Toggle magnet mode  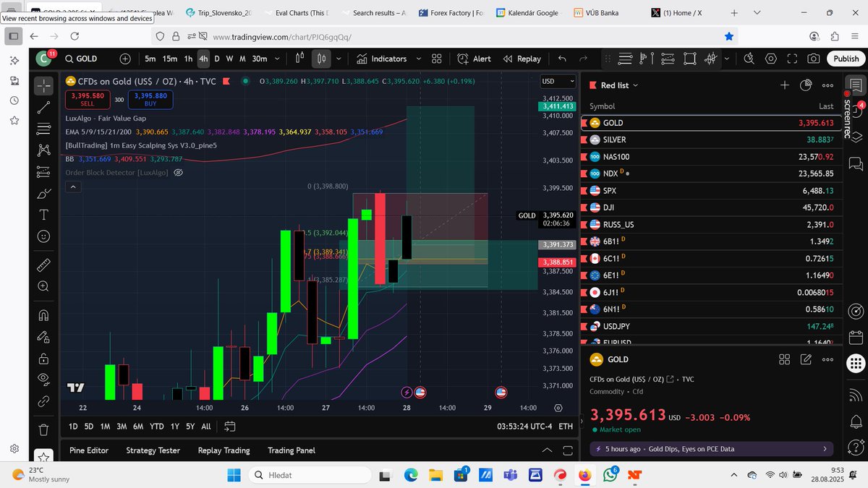[44, 315]
